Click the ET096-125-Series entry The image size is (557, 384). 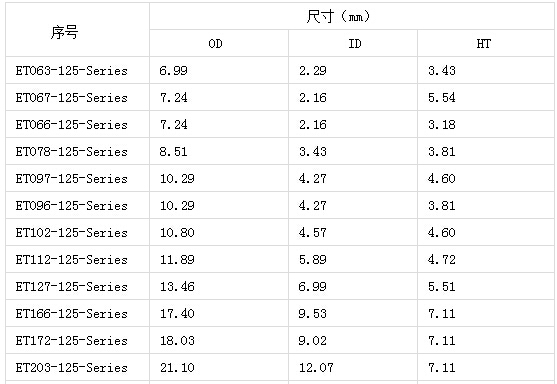click(71, 206)
